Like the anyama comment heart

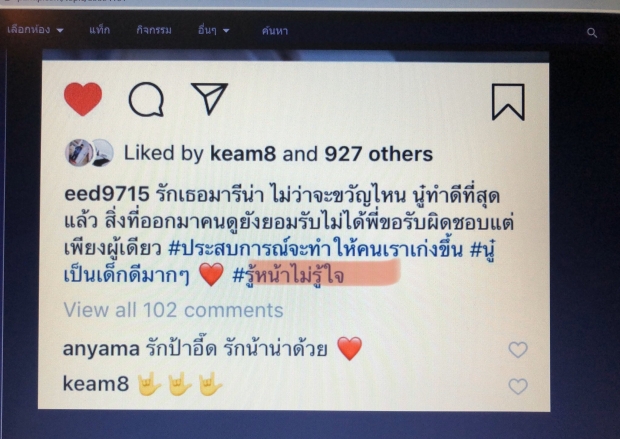pos(518,350)
